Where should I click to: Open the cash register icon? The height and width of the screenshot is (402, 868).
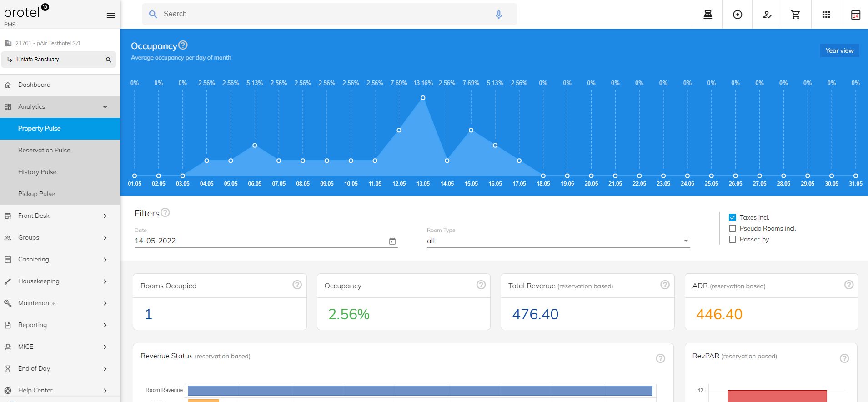(708, 15)
